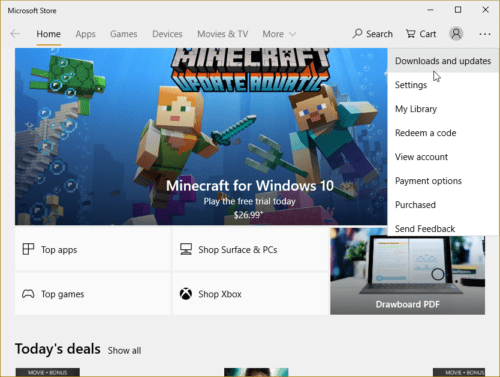Click the Shop Xbox logo icon
This screenshot has width=500, height=377.
click(x=186, y=294)
